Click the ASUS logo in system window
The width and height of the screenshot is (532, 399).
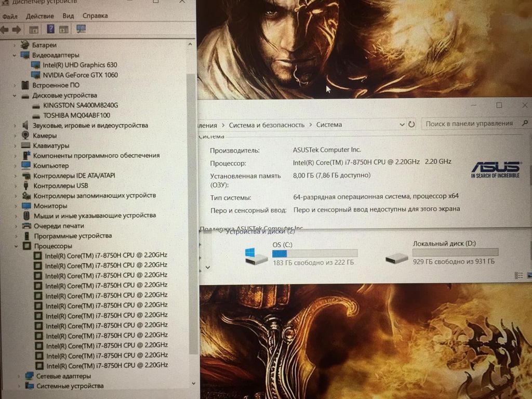pos(495,169)
